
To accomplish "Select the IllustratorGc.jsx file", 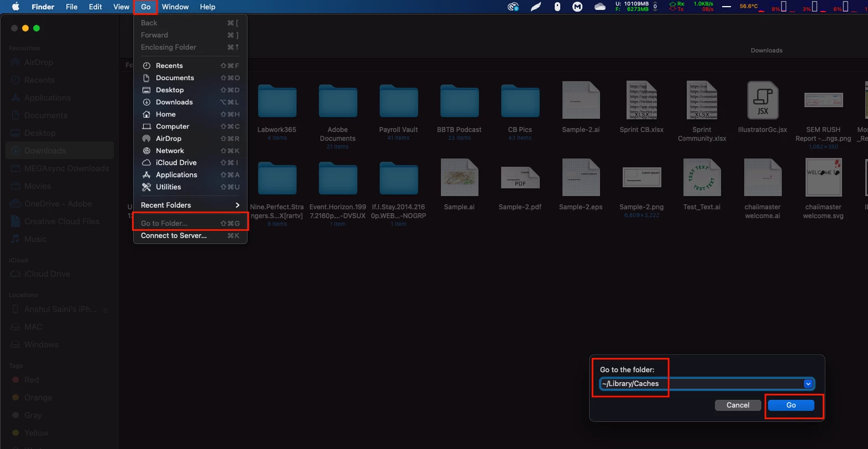I will click(x=762, y=106).
